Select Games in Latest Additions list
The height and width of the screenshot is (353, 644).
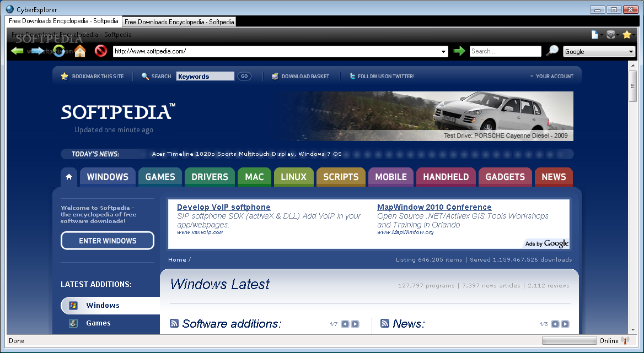(98, 323)
